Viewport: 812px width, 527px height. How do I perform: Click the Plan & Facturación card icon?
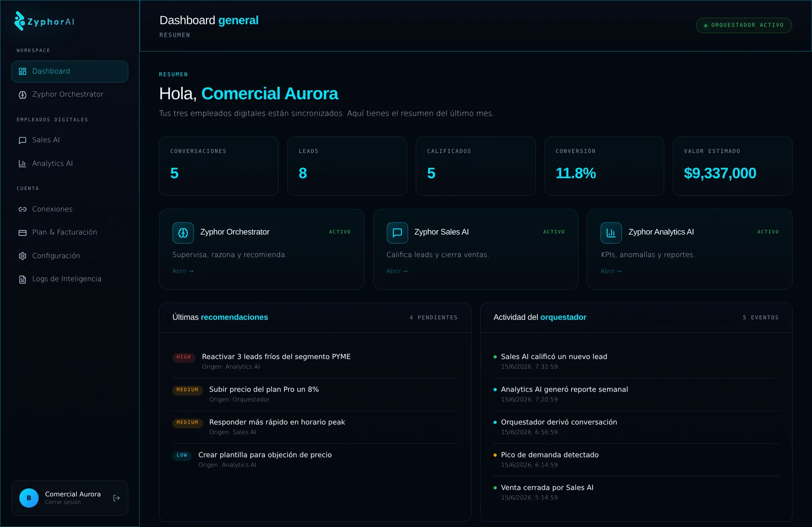tap(22, 233)
